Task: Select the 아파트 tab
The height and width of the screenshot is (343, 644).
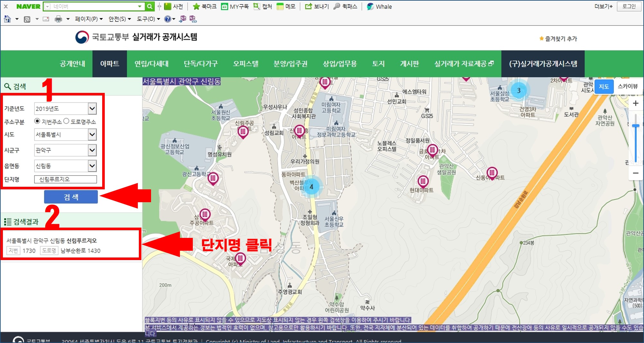Action: 110,64
